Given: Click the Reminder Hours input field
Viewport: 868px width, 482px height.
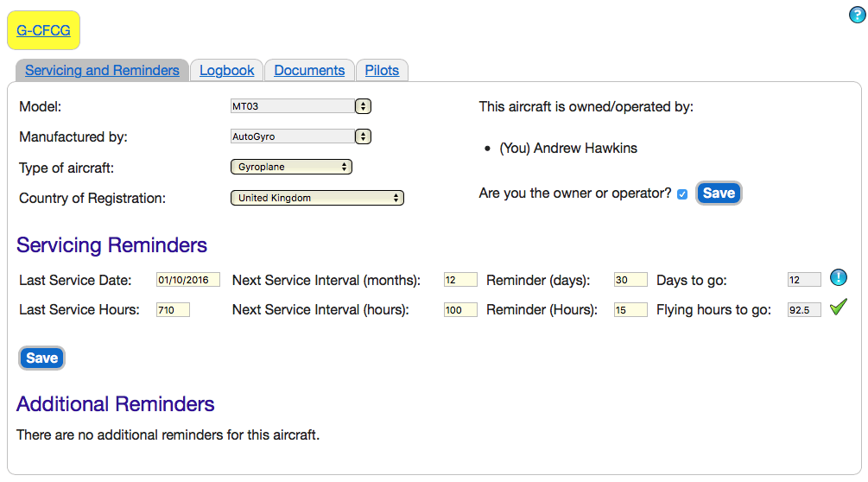Looking at the screenshot, I should (630, 310).
